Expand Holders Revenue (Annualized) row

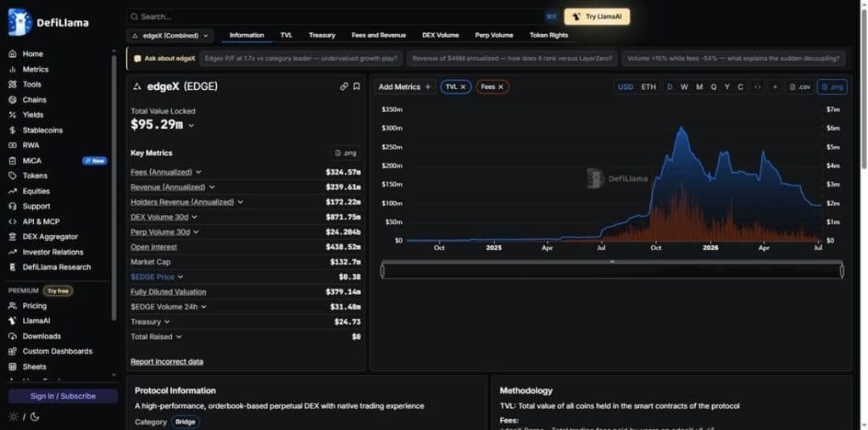pos(240,202)
